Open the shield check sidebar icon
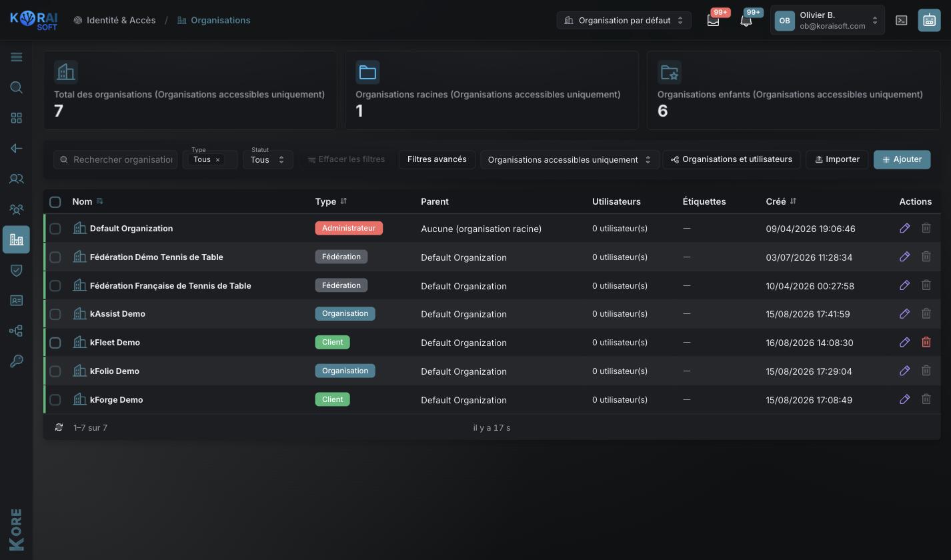Viewport: 951px width, 560px height. 17,270
